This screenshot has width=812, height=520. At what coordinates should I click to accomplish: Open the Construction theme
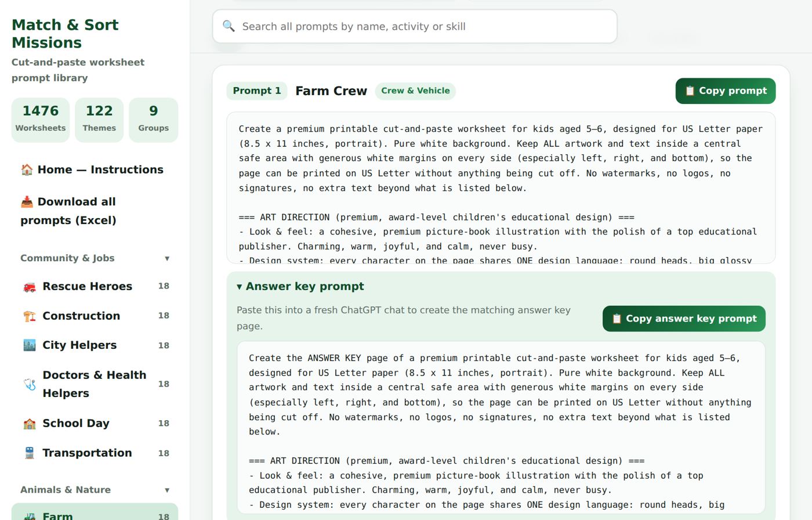tap(95, 316)
